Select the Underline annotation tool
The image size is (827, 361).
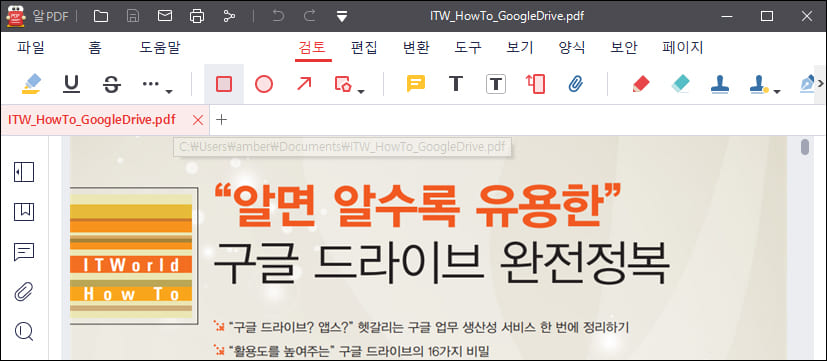[71, 84]
